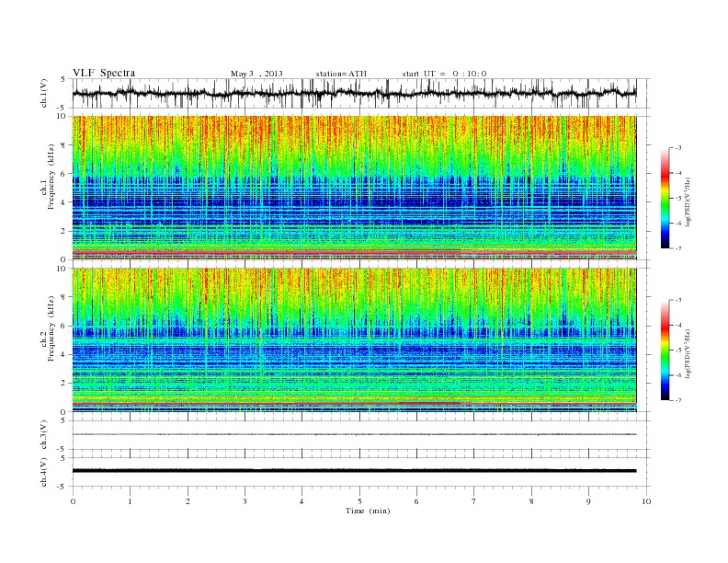This screenshot has height=563, width=728.
Task: Click time-axis tick label "5"
Action: click(359, 501)
